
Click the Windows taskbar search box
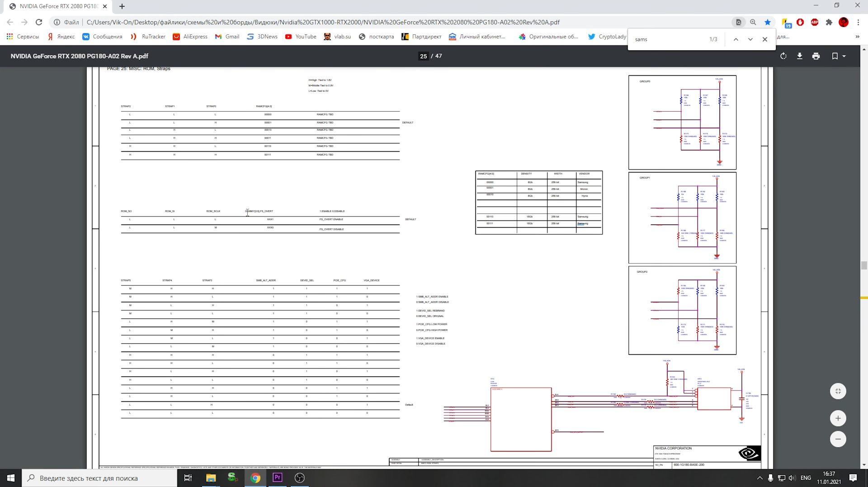99,478
